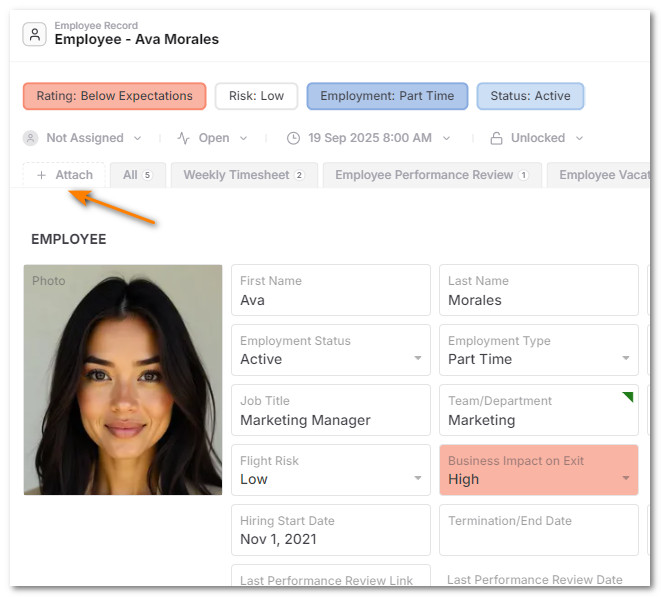The height and width of the screenshot is (597, 661).
Task: Select the All attachments tab
Action: (137, 175)
